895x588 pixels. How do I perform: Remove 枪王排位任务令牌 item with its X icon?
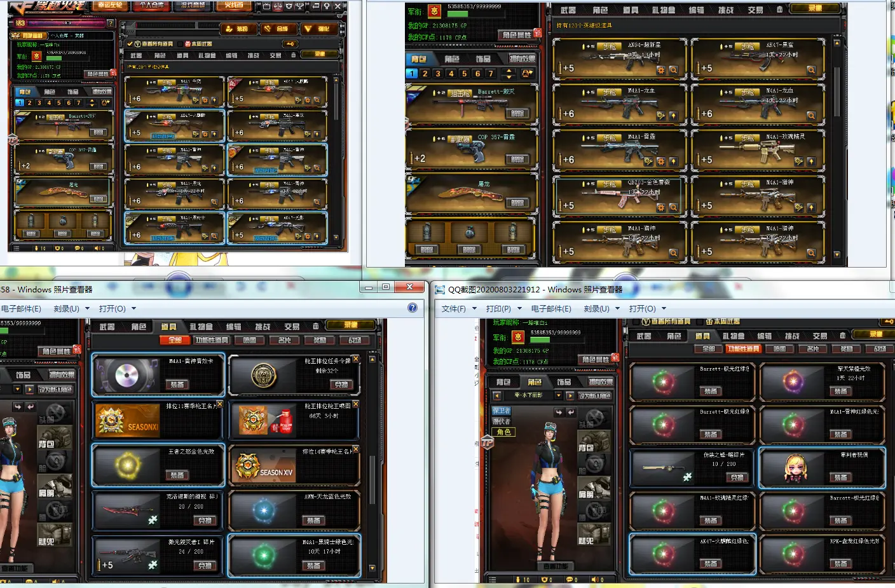click(x=356, y=359)
